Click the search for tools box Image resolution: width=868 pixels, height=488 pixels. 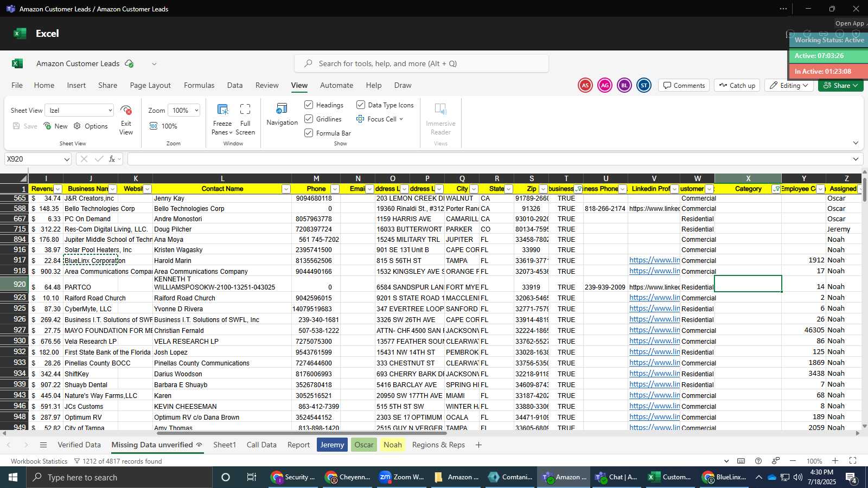422,63
